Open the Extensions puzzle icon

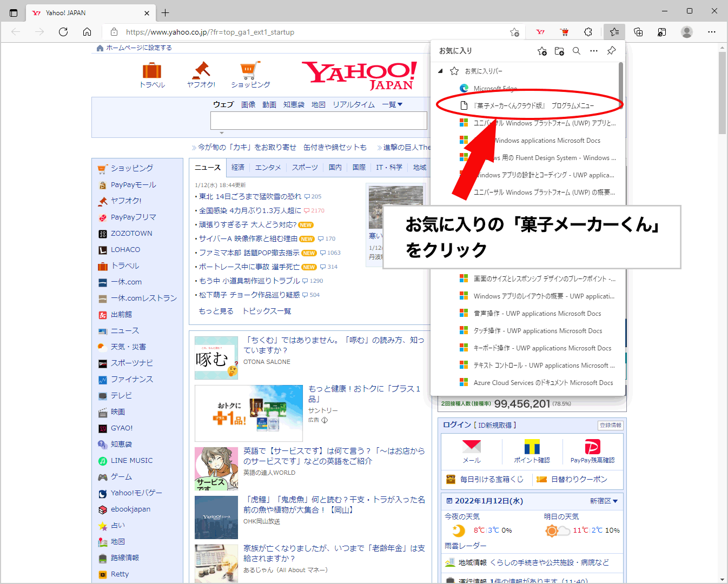[x=588, y=32]
